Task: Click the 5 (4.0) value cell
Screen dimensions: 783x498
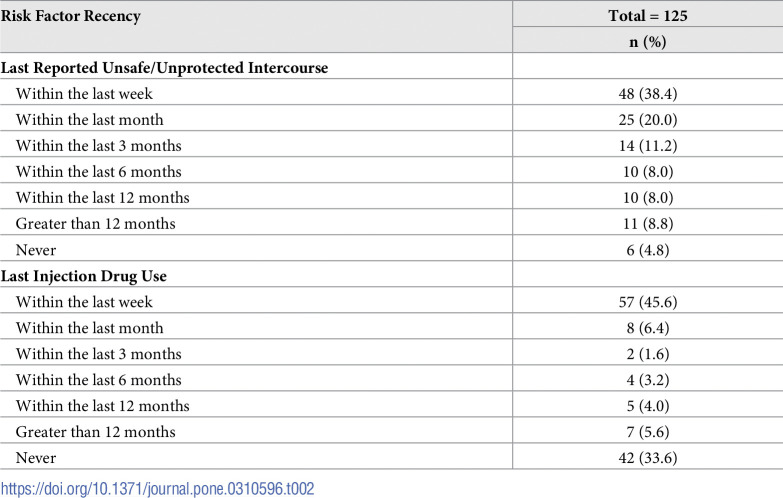Action: (x=648, y=406)
